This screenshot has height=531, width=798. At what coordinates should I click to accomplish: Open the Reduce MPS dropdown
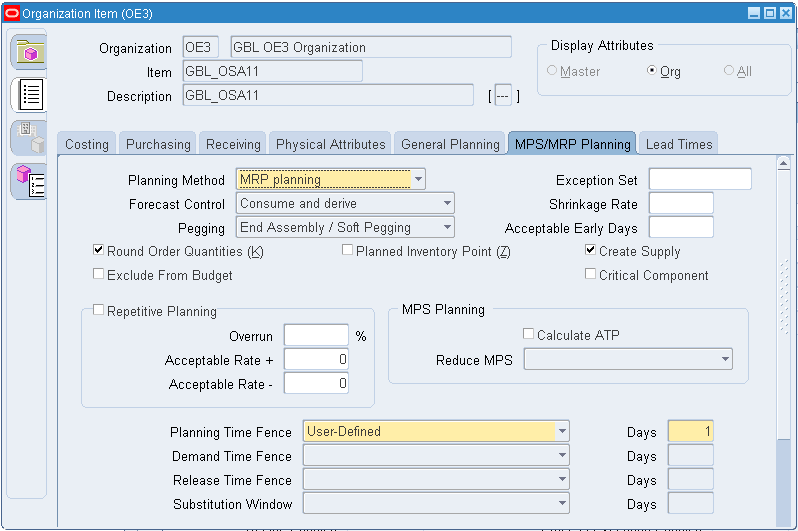coord(725,359)
